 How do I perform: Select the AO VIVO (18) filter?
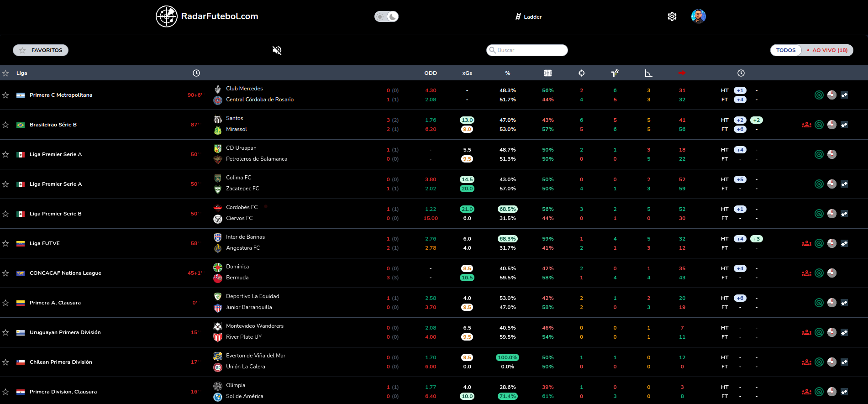[x=827, y=50]
